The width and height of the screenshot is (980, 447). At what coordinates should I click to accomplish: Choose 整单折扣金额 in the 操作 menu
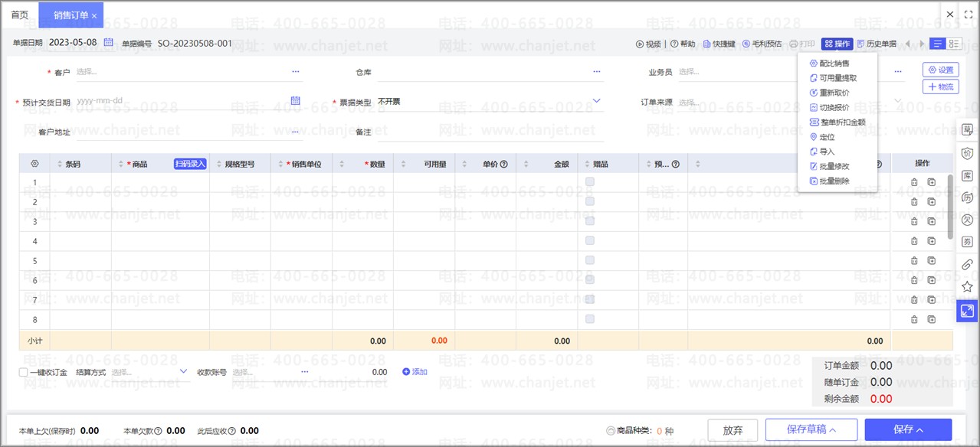click(x=837, y=122)
